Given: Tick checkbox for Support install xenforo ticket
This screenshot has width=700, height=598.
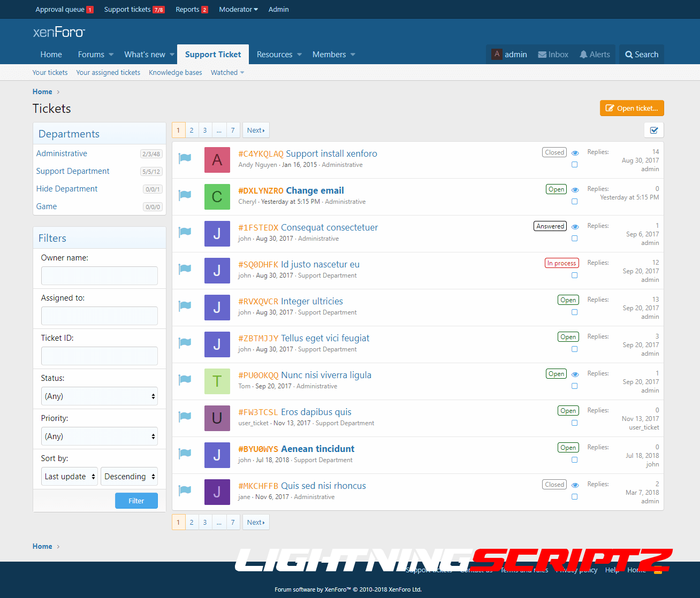Looking at the screenshot, I should pyautogui.click(x=574, y=165).
